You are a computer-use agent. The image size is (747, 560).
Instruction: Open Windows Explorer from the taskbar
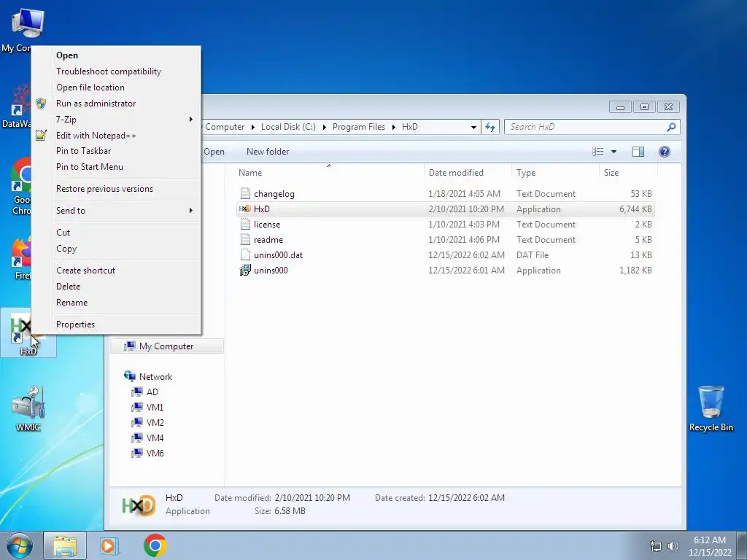(x=65, y=545)
